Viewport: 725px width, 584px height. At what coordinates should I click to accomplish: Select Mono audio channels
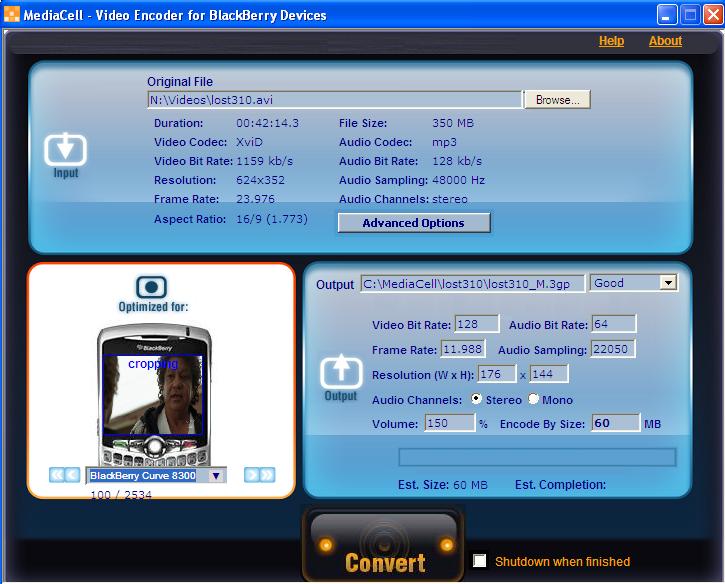click(533, 399)
